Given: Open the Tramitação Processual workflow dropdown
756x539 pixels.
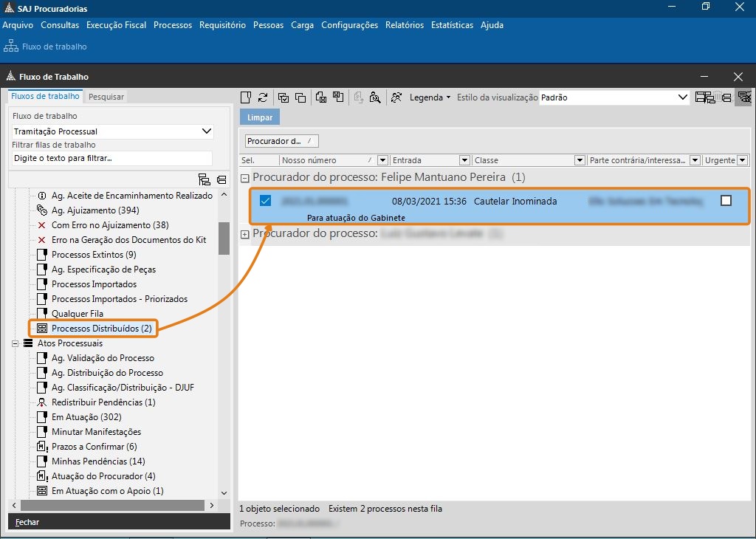Looking at the screenshot, I should pyautogui.click(x=207, y=131).
